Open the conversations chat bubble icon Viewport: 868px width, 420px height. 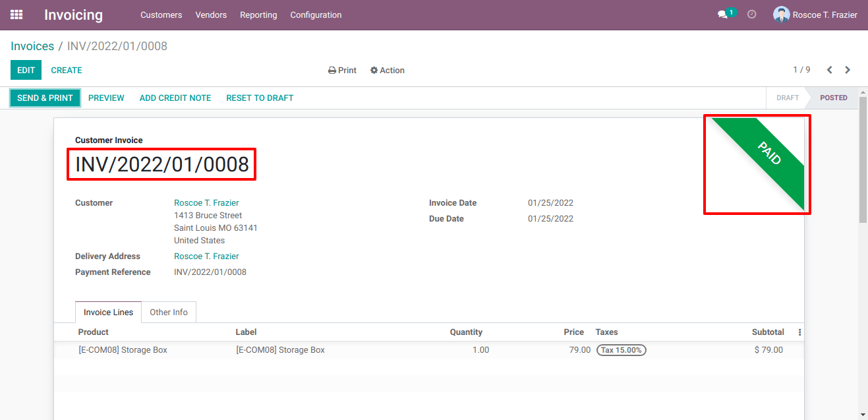(x=722, y=15)
